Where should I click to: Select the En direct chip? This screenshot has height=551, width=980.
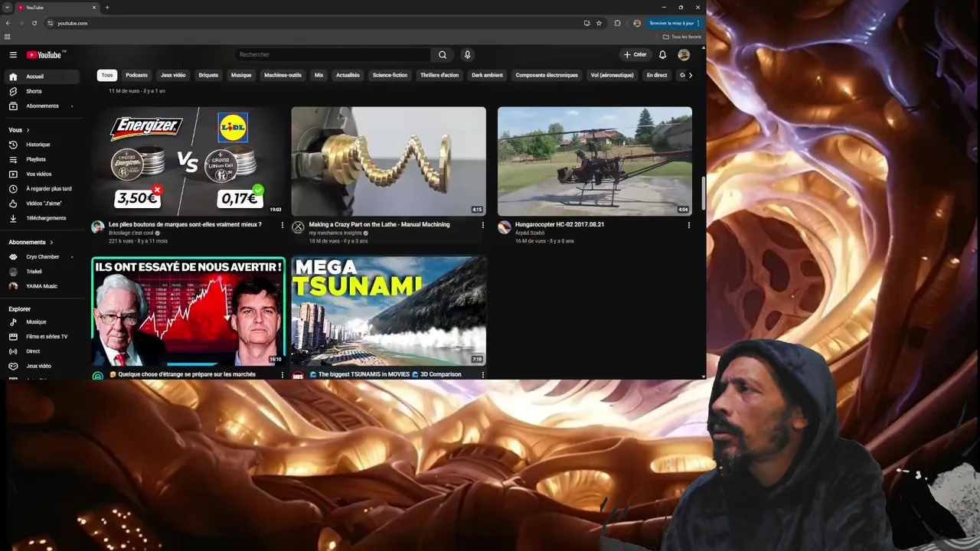[x=657, y=75]
